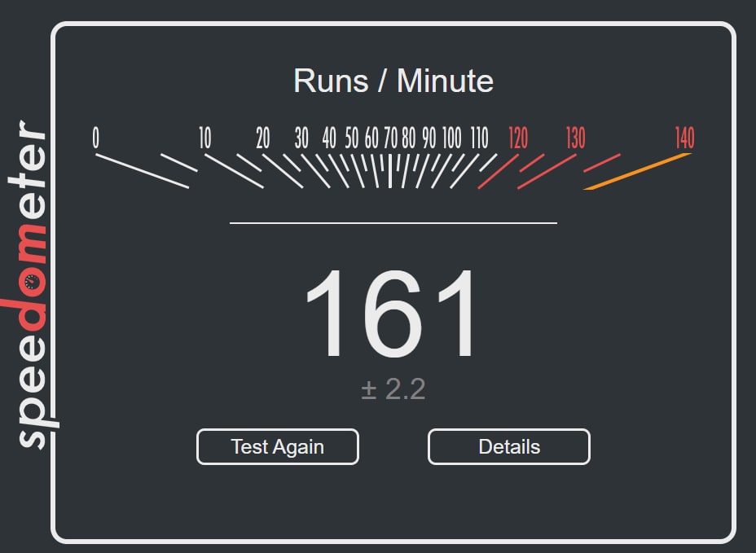
Task: Click the 100 gauge label
Action: tap(452, 138)
